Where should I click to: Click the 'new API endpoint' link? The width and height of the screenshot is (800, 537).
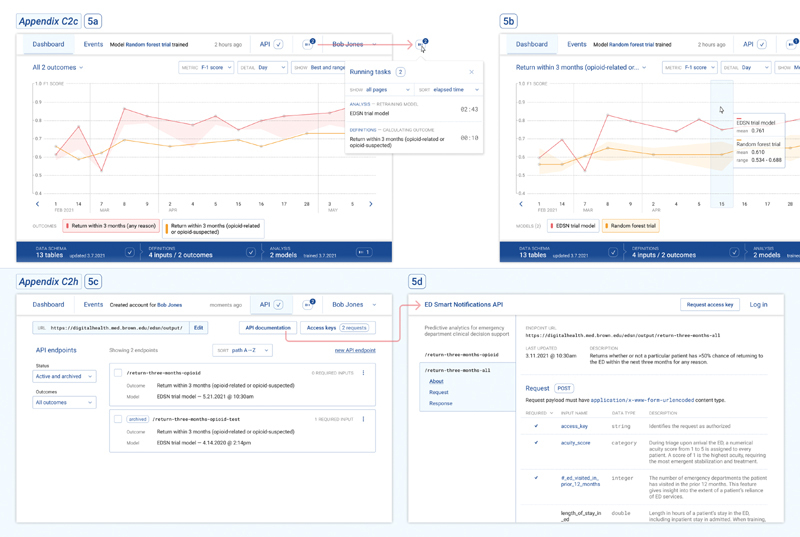(355, 351)
